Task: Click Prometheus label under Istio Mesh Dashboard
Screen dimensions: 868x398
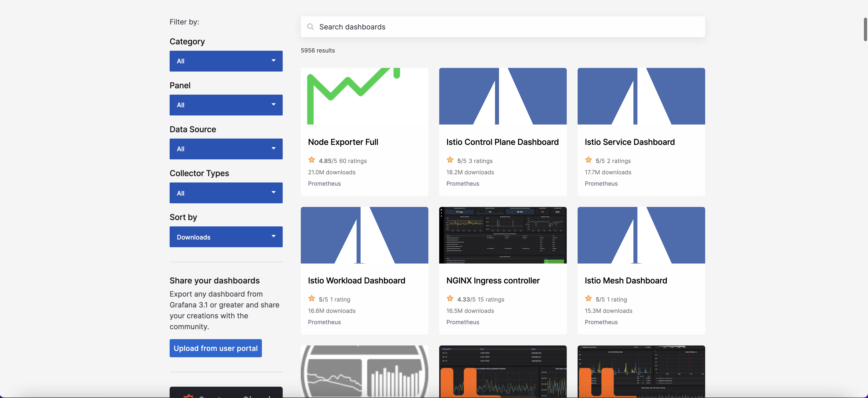Action: pos(601,322)
